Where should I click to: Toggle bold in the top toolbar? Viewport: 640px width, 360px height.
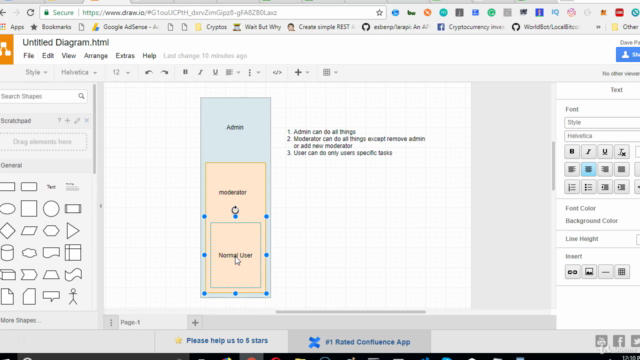point(185,72)
